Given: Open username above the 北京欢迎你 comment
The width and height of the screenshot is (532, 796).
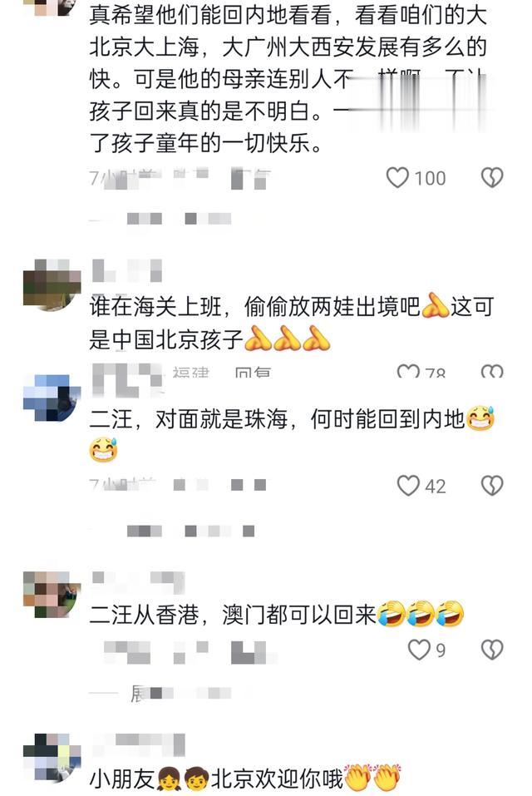Looking at the screenshot, I should coord(138,744).
